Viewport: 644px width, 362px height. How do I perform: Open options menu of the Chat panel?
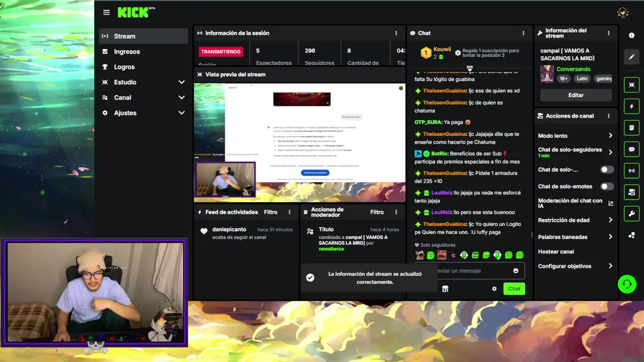tap(523, 33)
